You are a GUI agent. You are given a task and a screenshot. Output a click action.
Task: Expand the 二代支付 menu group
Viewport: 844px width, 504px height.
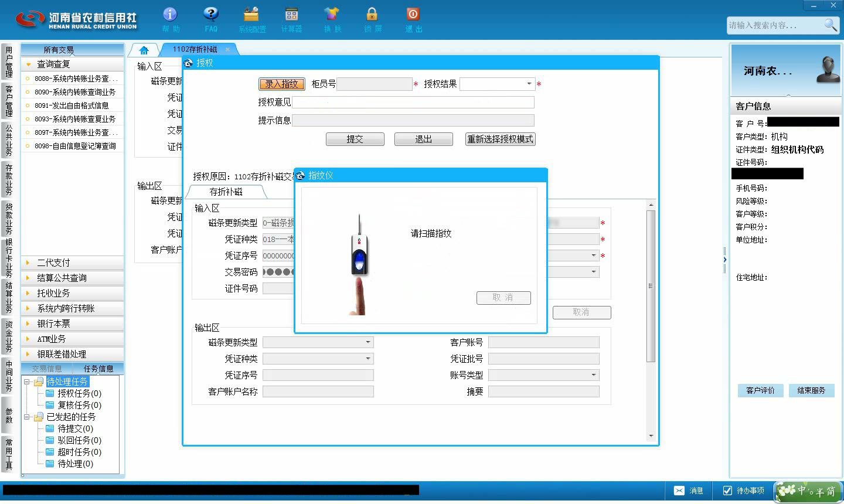(73, 263)
